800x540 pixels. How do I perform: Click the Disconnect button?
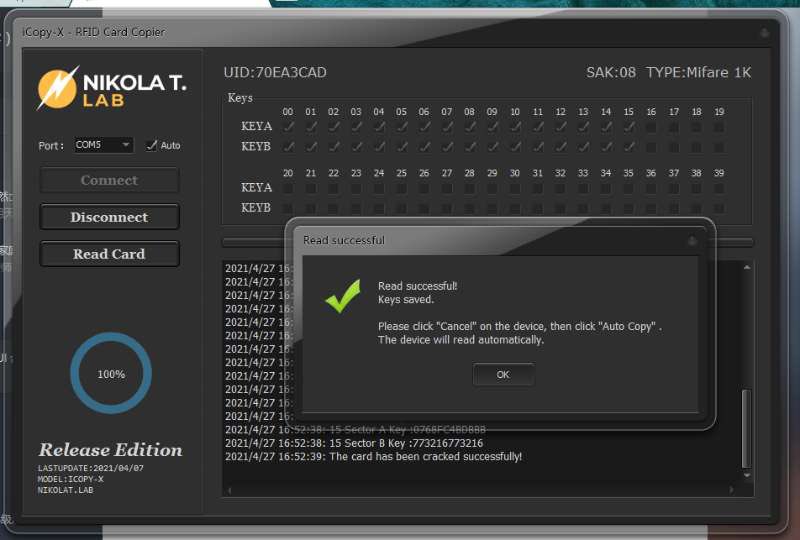[x=109, y=217]
